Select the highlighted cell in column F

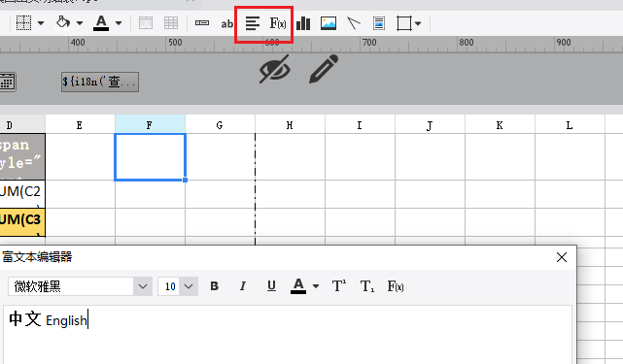tap(150, 157)
